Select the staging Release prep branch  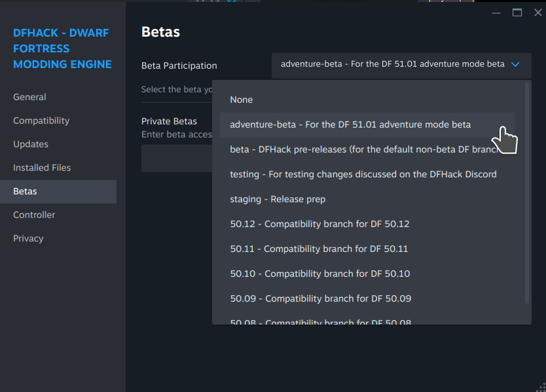[278, 199]
